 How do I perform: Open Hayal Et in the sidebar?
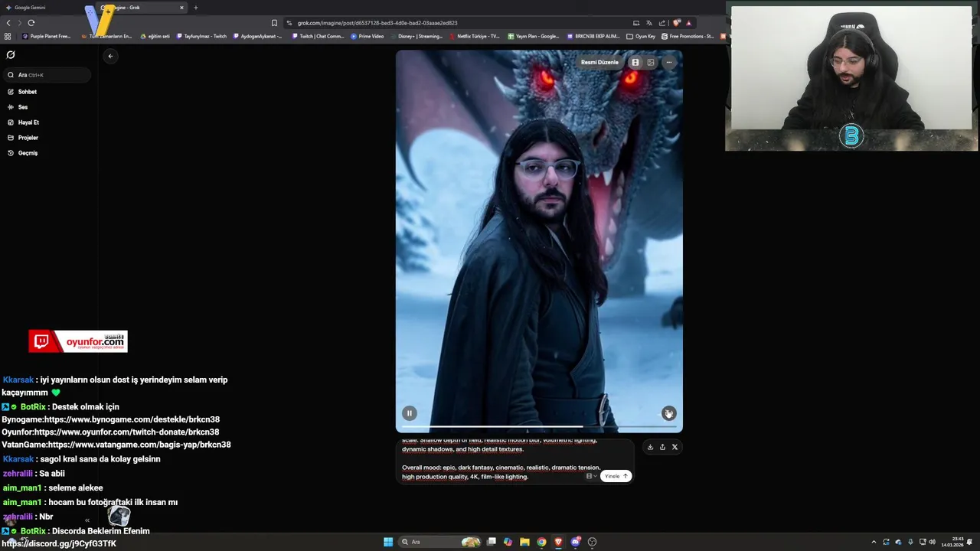(x=28, y=122)
